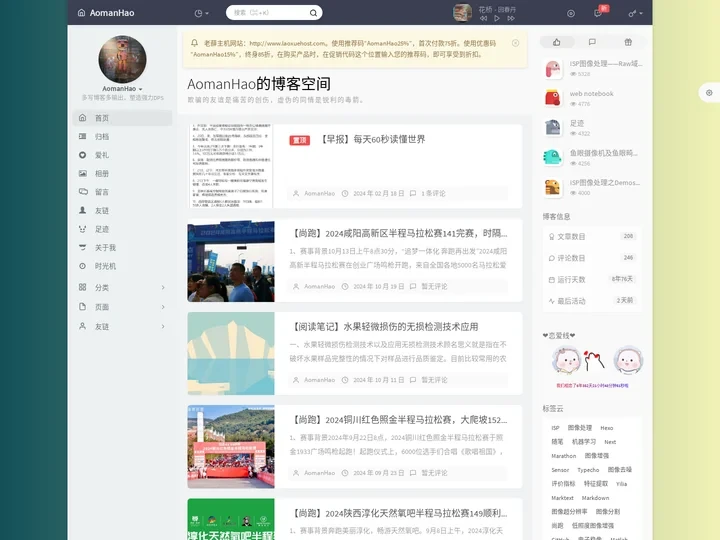Image resolution: width=720 pixels, height=540 pixels.
Task: Open the 2024咸阳高新区半程马拉松 post title
Action: 399,233
